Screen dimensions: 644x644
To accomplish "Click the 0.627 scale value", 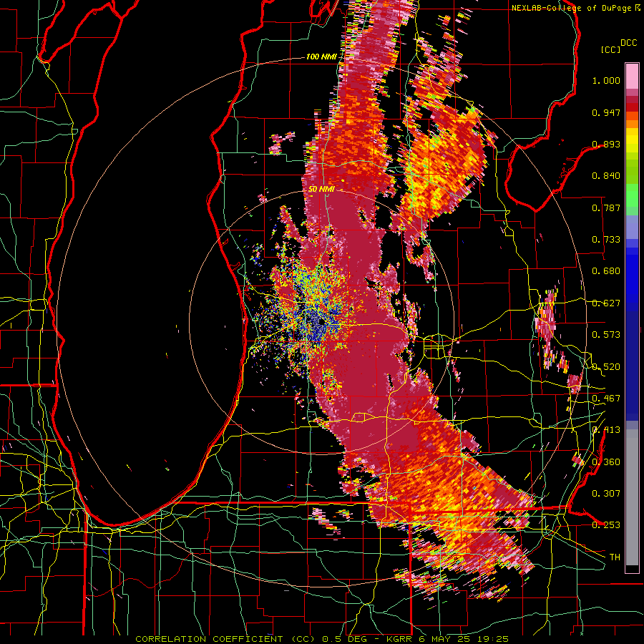I will [x=606, y=303].
